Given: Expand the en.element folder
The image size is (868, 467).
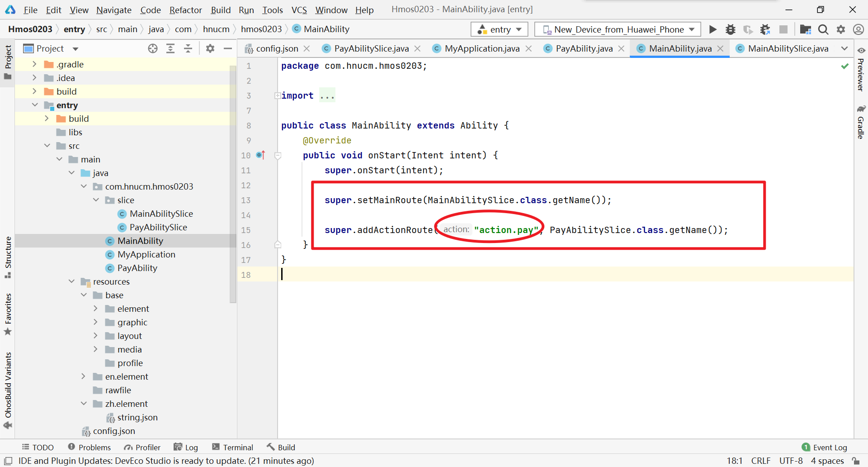Looking at the screenshot, I should tap(83, 376).
